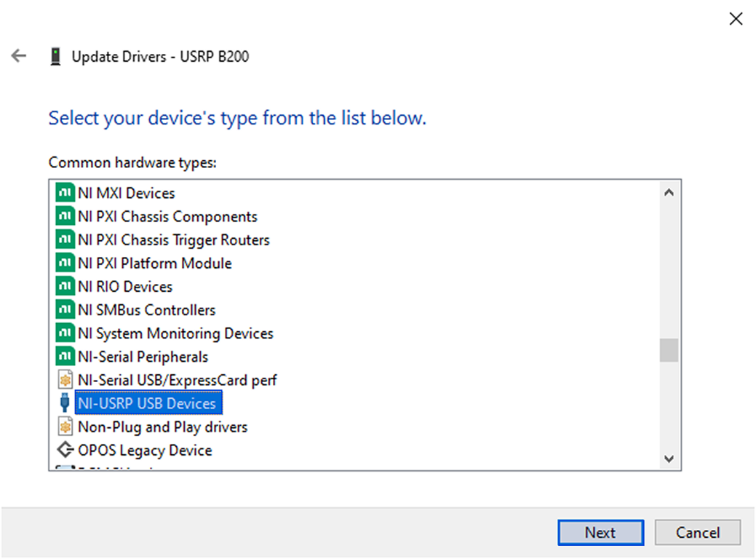756x559 pixels.
Task: Select NI PXI Chassis Trigger Routers
Action: point(173,240)
